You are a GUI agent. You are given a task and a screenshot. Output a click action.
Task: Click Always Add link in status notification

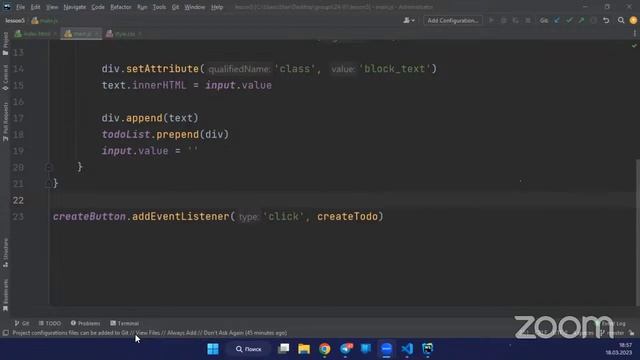click(x=182, y=333)
